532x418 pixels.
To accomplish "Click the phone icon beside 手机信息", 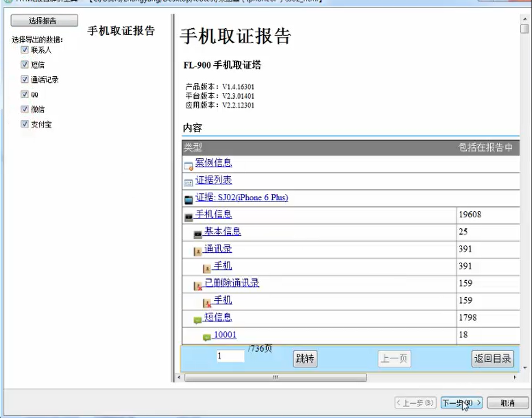I will 189,217.
